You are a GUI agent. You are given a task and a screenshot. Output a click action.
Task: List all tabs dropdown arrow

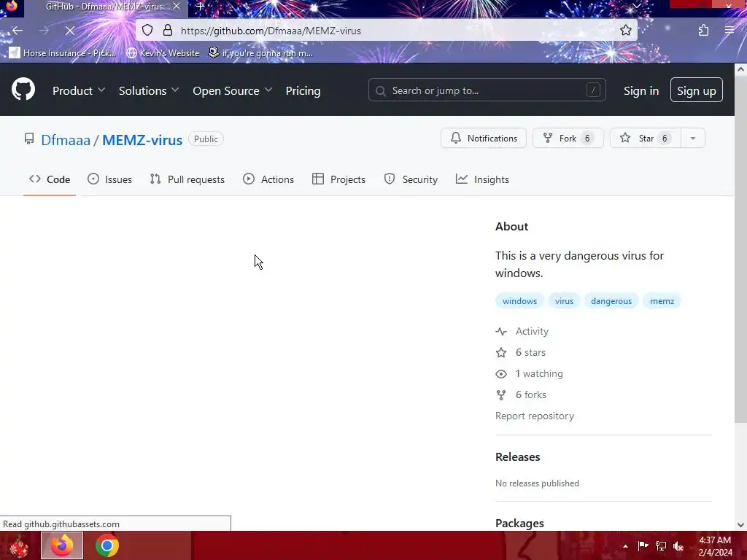(636, 6)
